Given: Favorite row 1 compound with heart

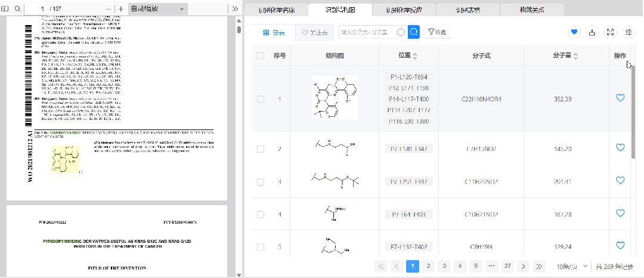Looking at the screenshot, I should [x=620, y=98].
